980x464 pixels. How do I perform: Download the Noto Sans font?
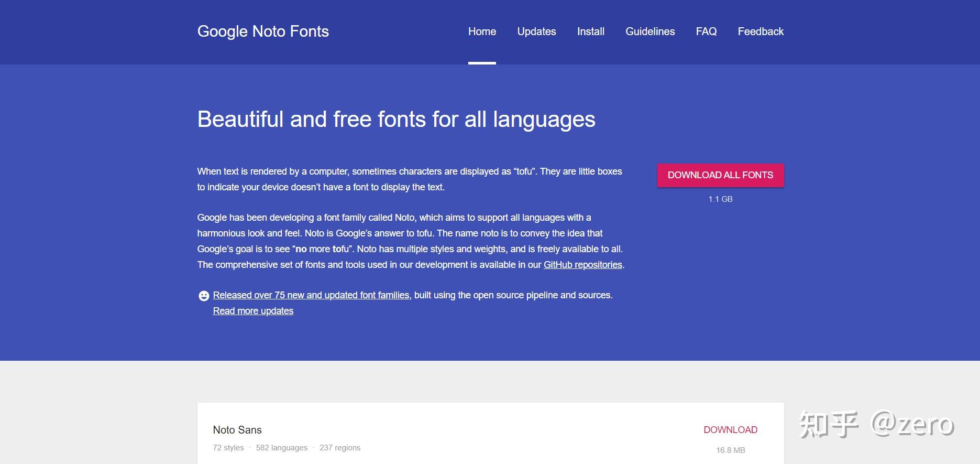730,430
